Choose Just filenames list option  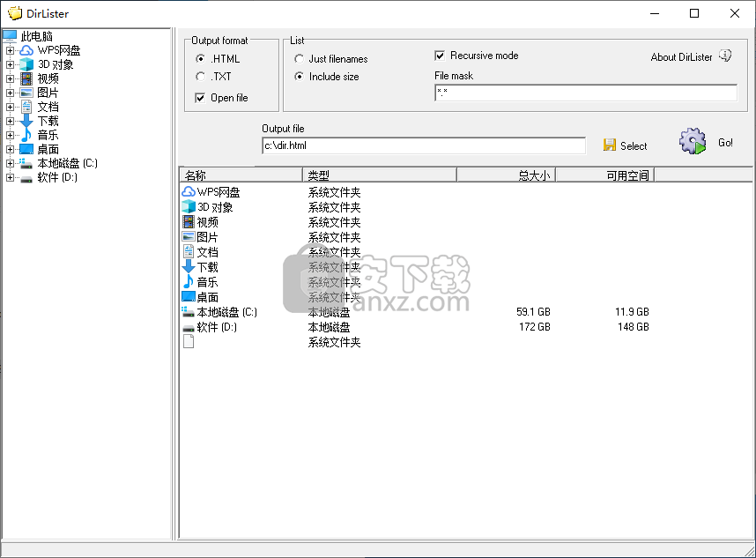[x=299, y=59]
